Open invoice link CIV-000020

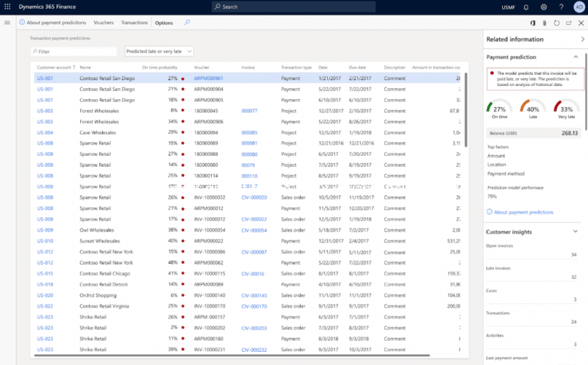tap(254, 198)
